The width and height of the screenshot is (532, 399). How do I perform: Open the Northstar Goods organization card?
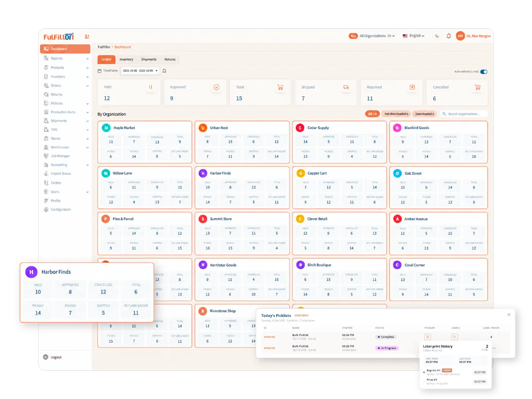242,279
